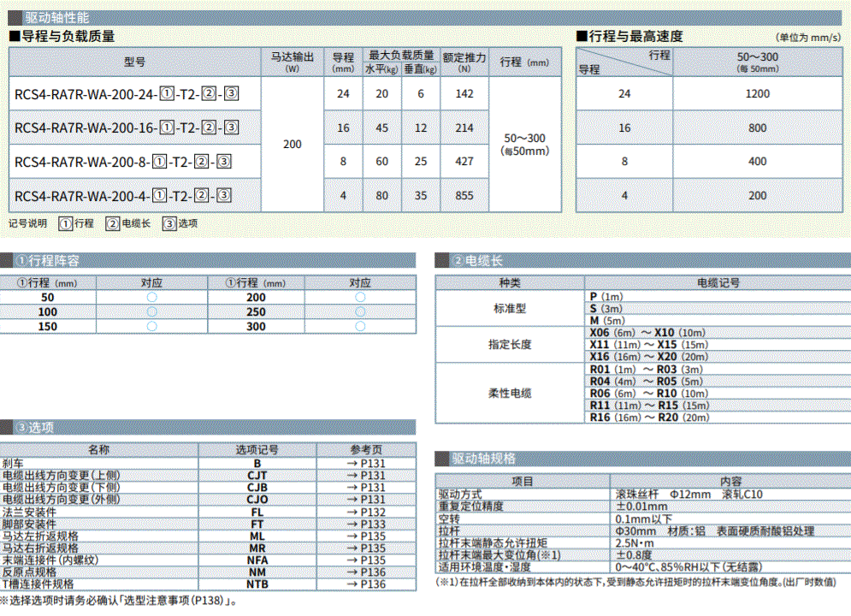Select cable code S (3m)

pos(606,309)
